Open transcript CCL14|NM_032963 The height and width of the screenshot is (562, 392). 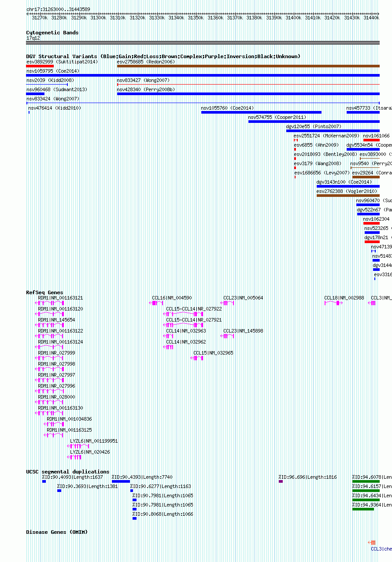pyautogui.click(x=186, y=331)
